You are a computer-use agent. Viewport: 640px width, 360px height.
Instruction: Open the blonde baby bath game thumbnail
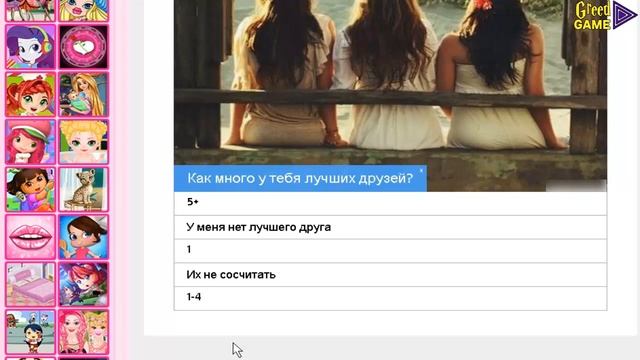[x=83, y=142]
